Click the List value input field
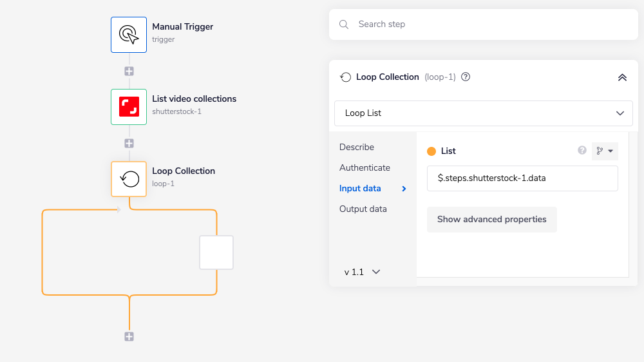Image resolution: width=644 pixels, height=362 pixels. click(522, 178)
